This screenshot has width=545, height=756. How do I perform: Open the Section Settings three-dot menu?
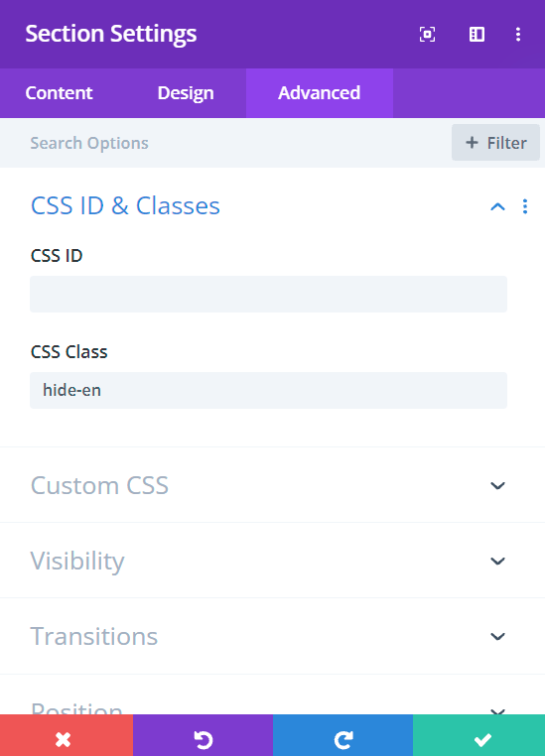518,35
